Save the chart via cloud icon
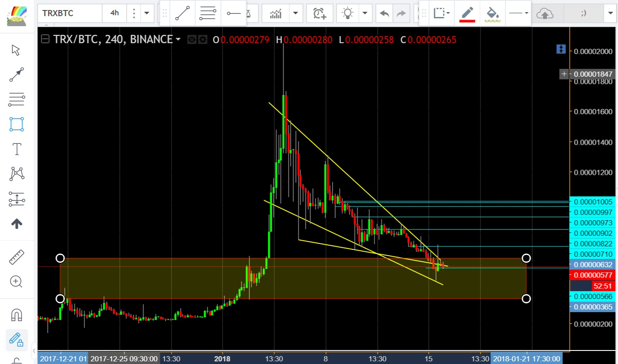This screenshot has height=364, width=618. (x=545, y=14)
